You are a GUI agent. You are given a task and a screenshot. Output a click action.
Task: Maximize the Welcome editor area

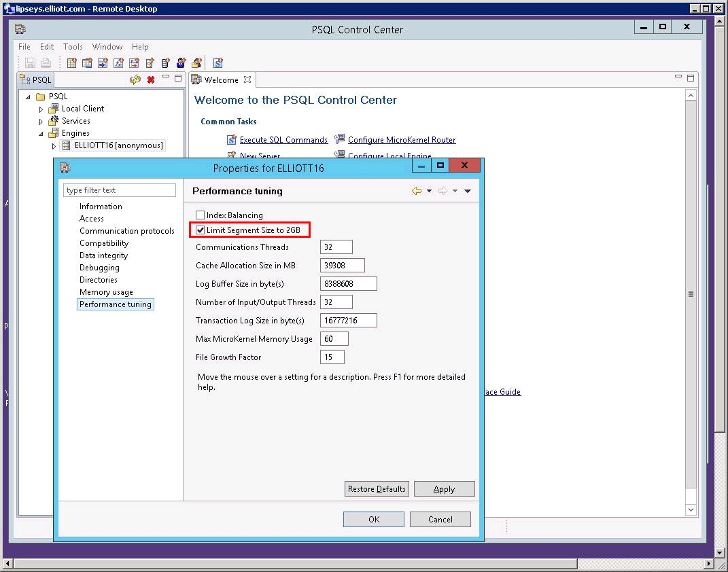(691, 78)
